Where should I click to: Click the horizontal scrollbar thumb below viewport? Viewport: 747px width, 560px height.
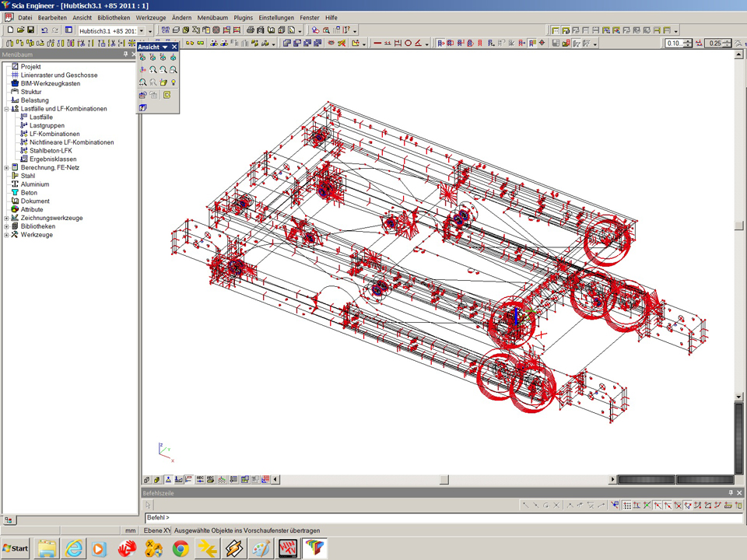click(x=444, y=480)
